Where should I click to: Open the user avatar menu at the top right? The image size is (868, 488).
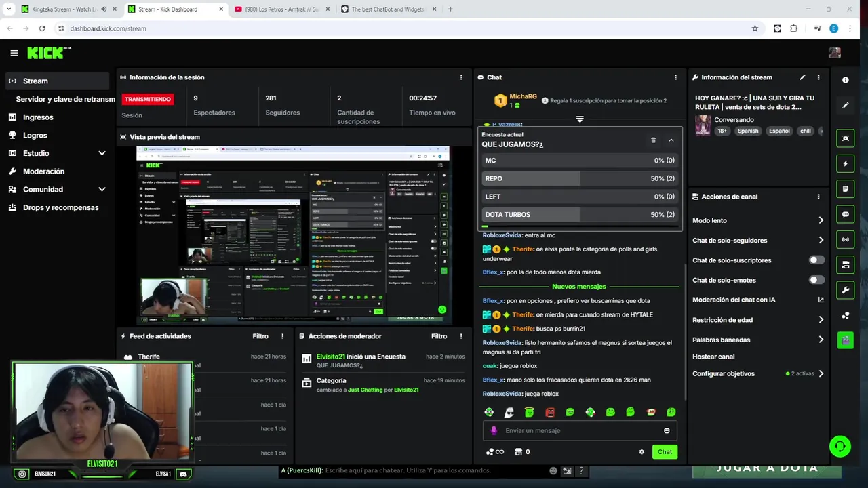(x=835, y=53)
